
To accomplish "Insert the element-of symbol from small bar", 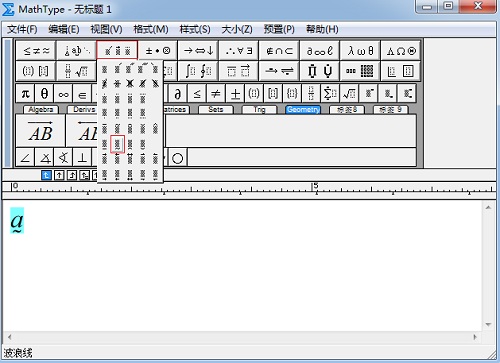I will point(82,94).
